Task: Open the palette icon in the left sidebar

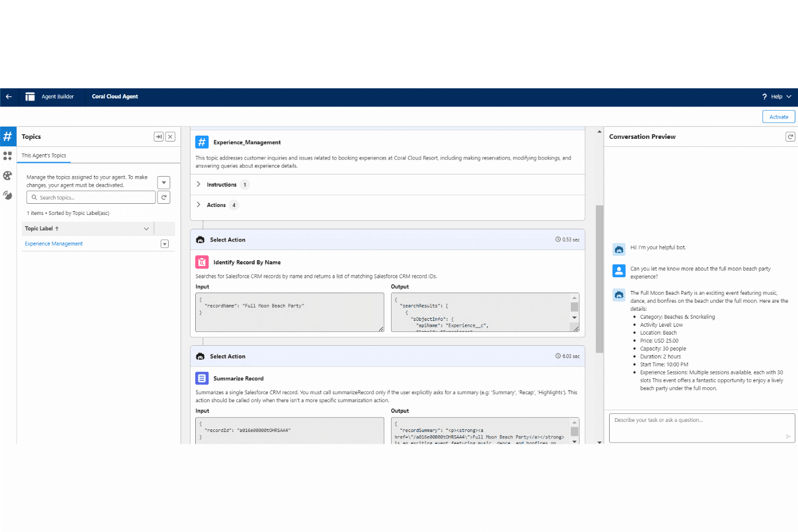Action: point(7,176)
